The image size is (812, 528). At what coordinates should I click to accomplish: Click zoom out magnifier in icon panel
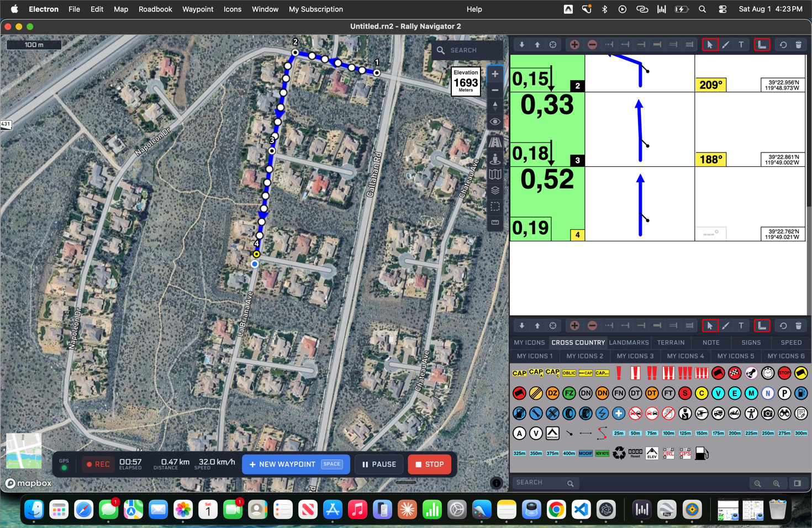pos(758,483)
